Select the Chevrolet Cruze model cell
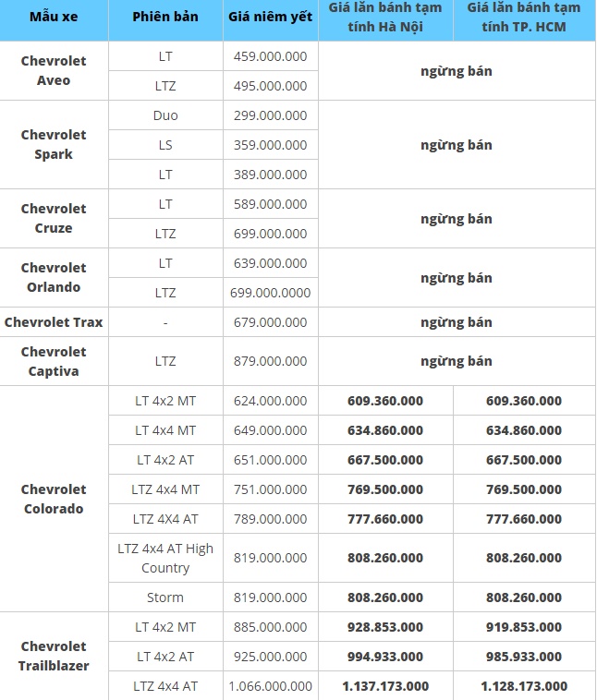This screenshot has height=700, width=597. point(54,218)
